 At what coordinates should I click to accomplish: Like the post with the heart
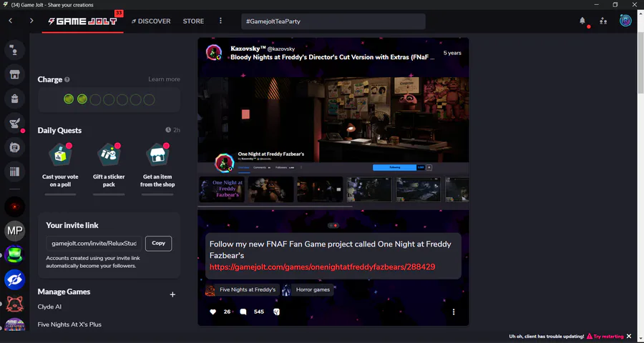click(x=213, y=312)
